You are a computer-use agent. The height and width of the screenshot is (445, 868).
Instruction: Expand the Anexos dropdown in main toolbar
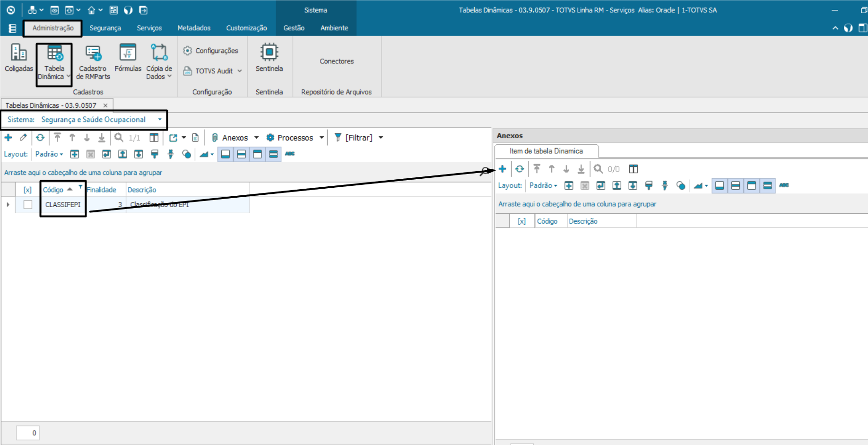pos(257,138)
